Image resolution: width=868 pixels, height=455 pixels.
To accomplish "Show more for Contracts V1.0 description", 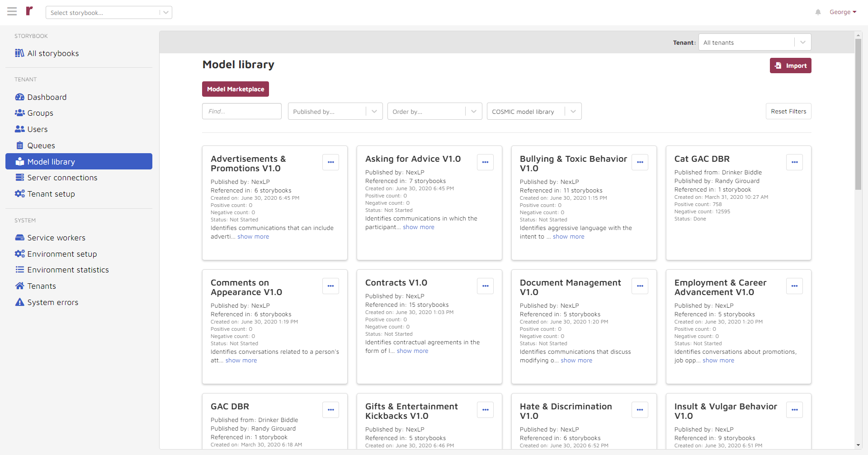I will tap(412, 351).
